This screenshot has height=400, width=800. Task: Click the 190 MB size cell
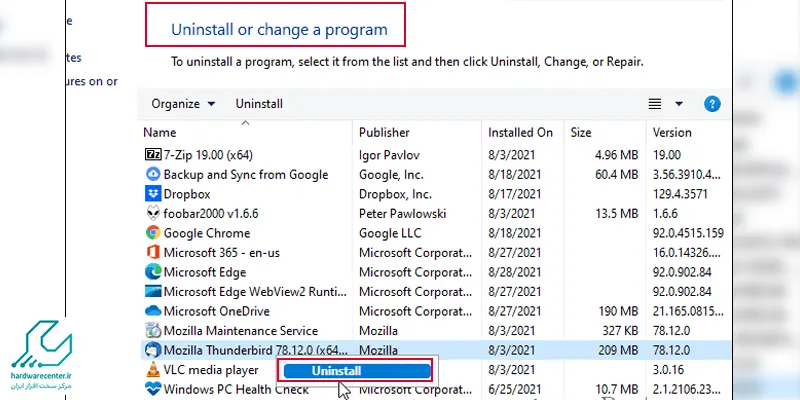coord(620,311)
